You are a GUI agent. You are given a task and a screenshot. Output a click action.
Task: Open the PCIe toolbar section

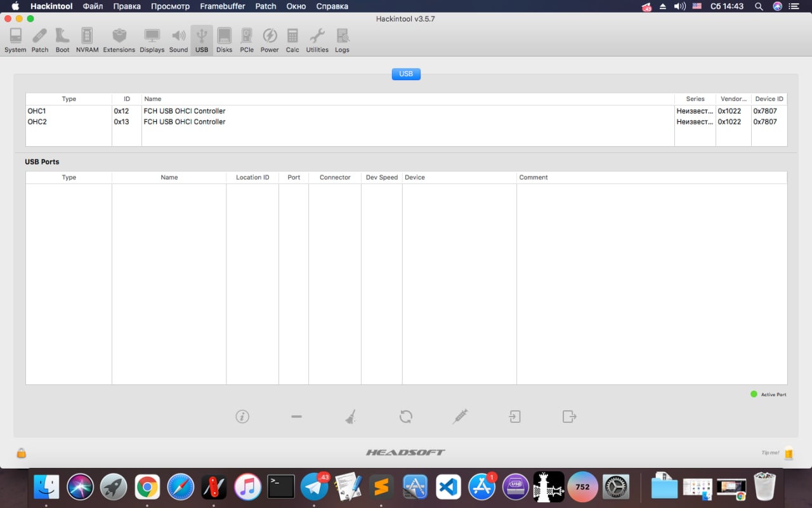click(247, 40)
